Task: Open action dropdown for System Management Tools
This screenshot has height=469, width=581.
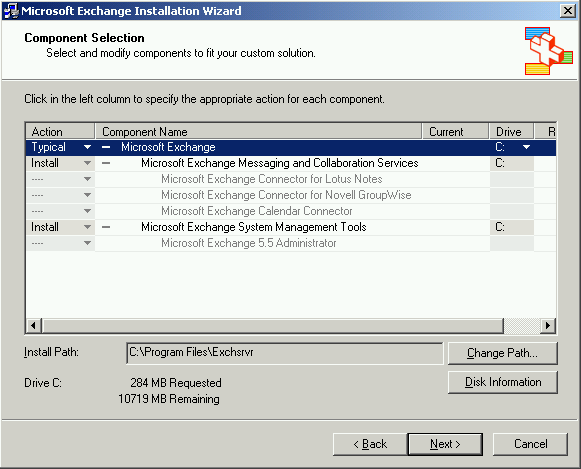Action: (x=87, y=227)
